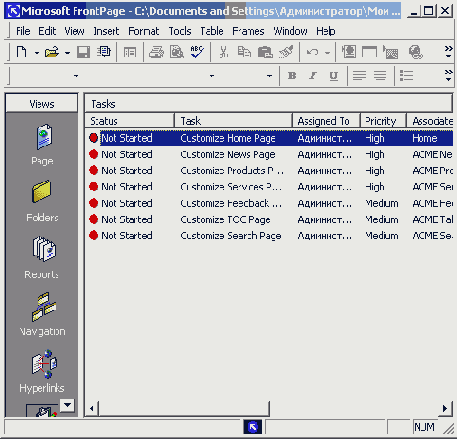Toggle Italic formatting button
Viewport: 457px width, 439px height.
[x=313, y=76]
